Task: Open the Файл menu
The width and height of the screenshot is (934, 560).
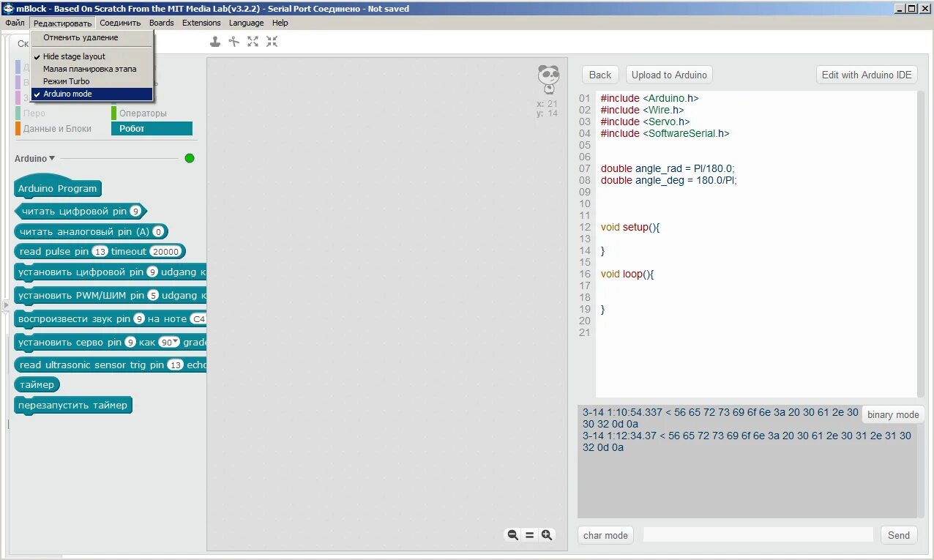Action: 15,23
